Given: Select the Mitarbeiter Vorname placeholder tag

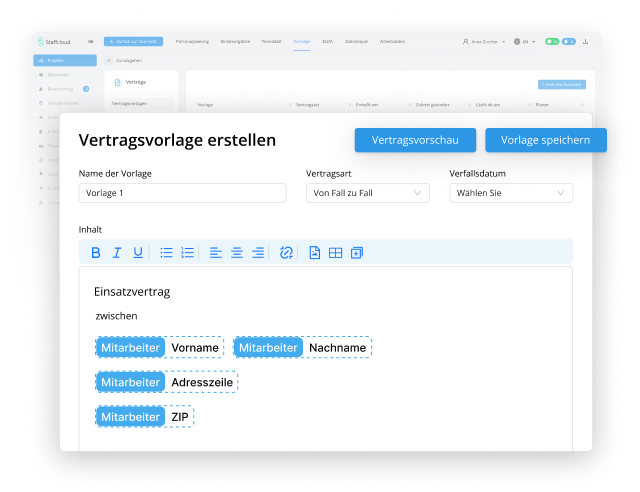Looking at the screenshot, I should click(160, 347).
